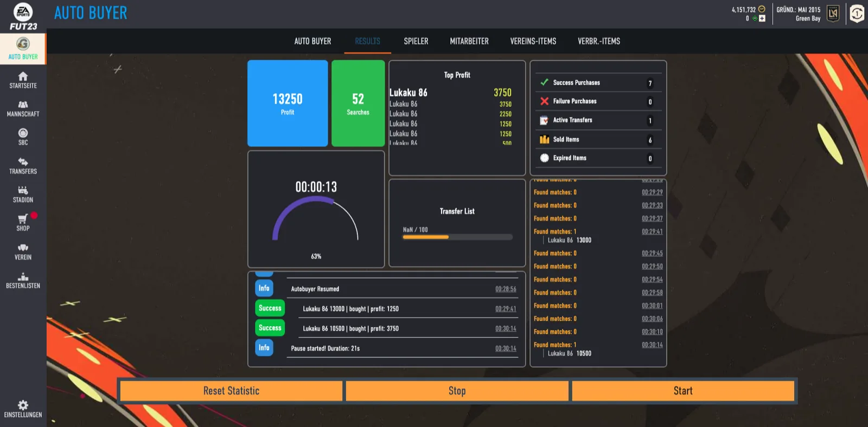Open the Verbr.-Items tab

coord(599,41)
